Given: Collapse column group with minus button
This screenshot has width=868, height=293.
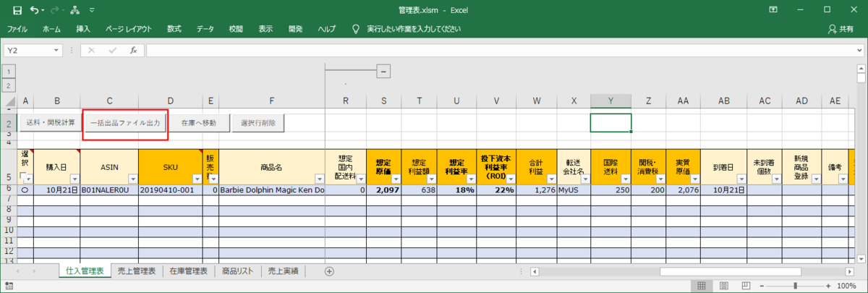Looking at the screenshot, I should [385, 71].
